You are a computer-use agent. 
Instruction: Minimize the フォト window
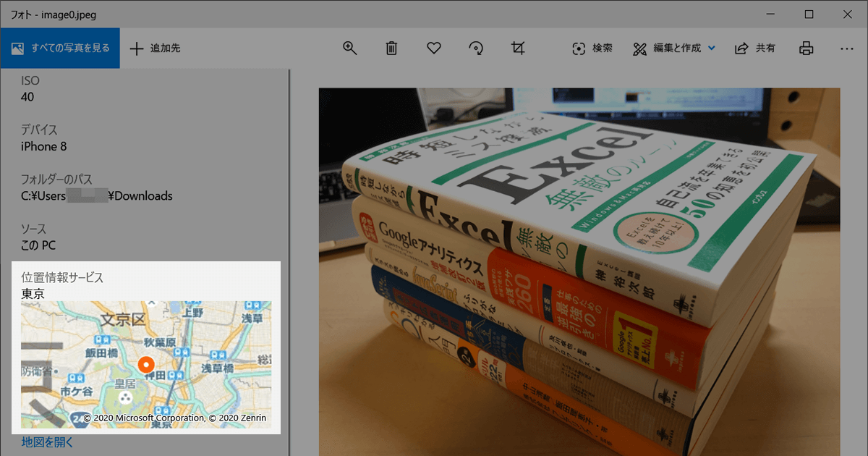point(769,14)
